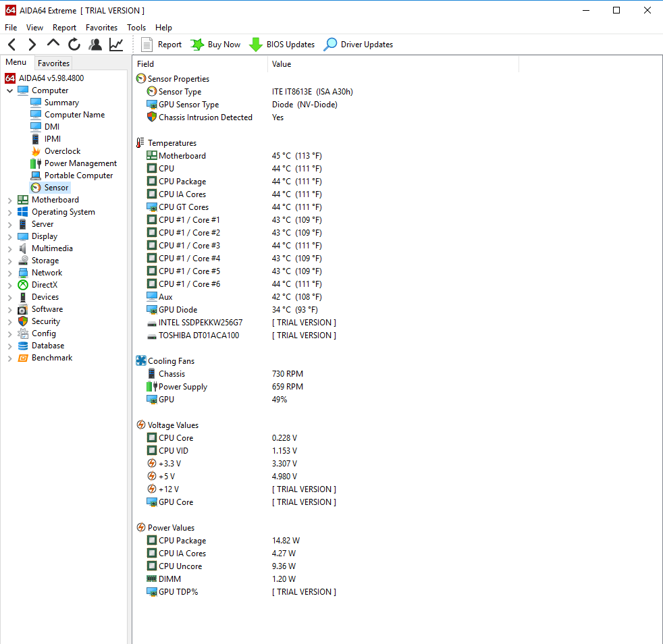Open the Tools menu
Image resolution: width=663 pixels, height=644 pixels.
pos(136,28)
